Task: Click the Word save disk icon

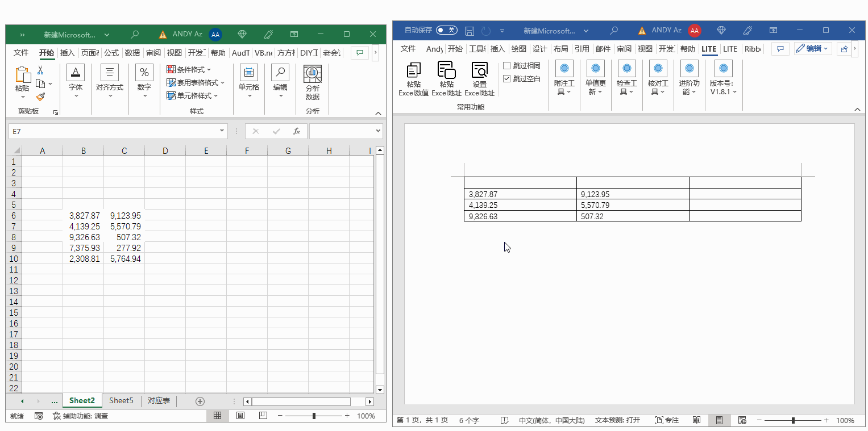Action: (470, 31)
